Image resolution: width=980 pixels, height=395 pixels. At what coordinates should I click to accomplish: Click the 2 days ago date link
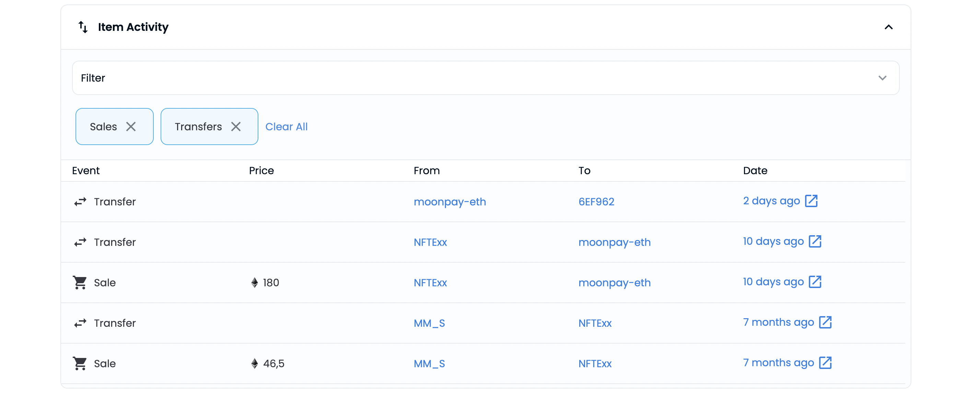click(771, 201)
